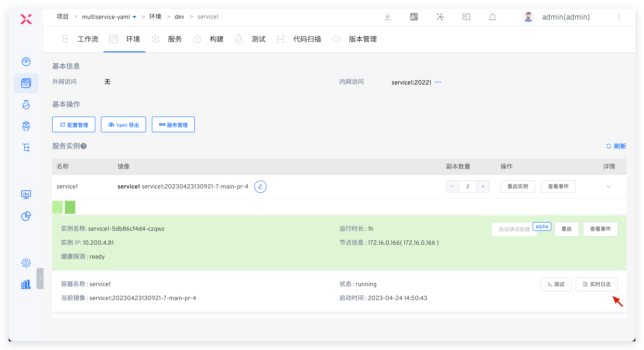This screenshot has width=644, height=350.
Task: Open the pie chart statistics icon in sidebar
Action: click(x=26, y=216)
